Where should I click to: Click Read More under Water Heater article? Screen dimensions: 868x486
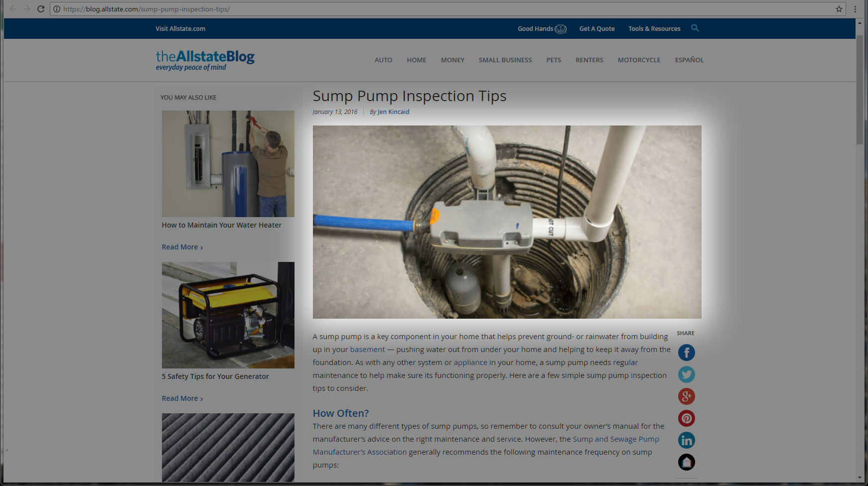coord(182,247)
